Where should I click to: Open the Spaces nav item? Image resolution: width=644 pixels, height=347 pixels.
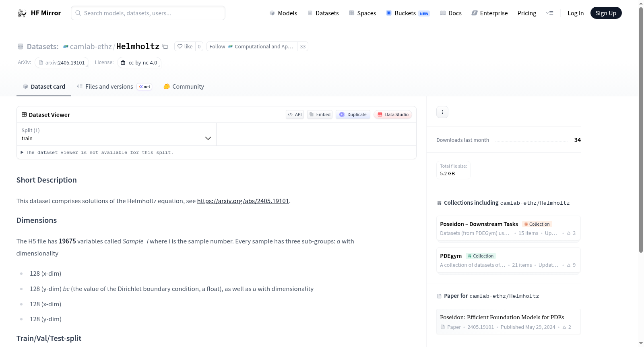(x=362, y=13)
